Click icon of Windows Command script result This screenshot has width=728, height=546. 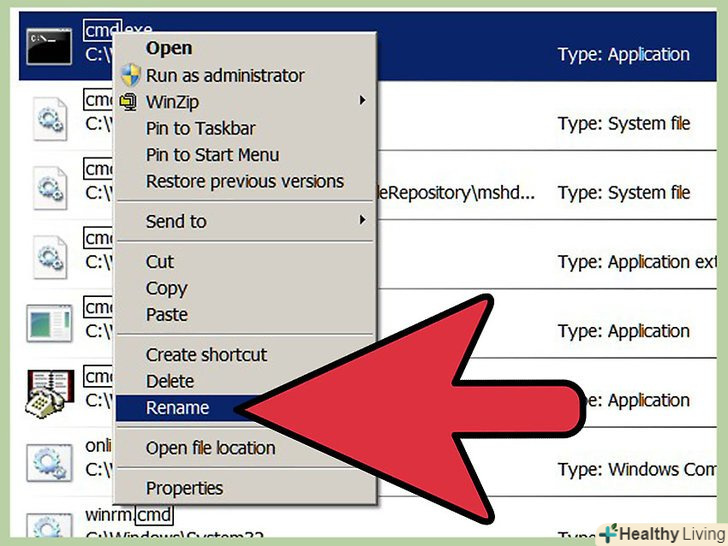[49, 463]
